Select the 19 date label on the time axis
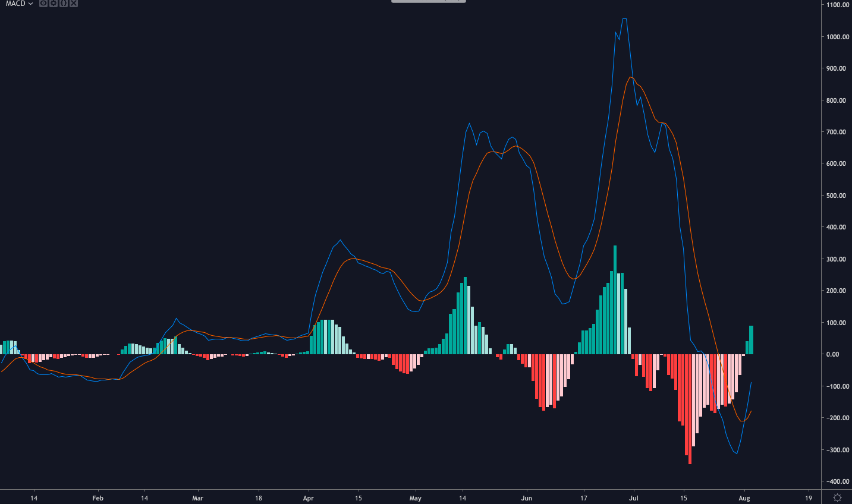This screenshot has width=852, height=504. pos(809,498)
